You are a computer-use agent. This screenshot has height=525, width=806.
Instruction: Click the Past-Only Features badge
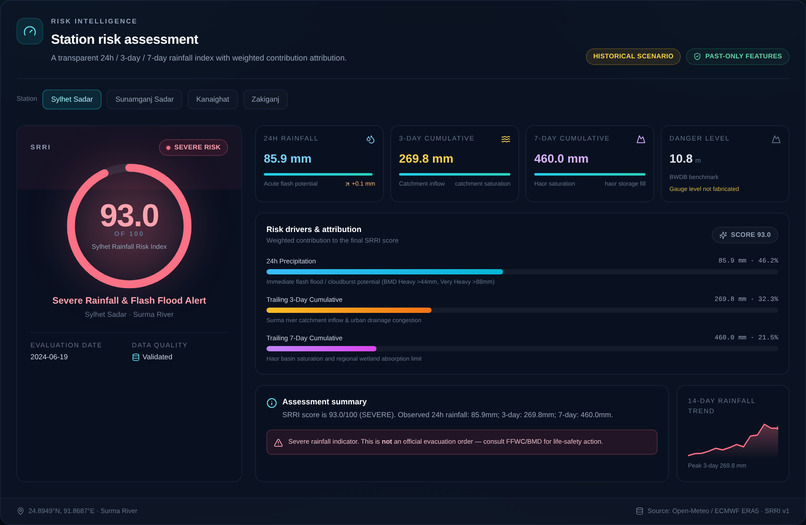[738, 57]
